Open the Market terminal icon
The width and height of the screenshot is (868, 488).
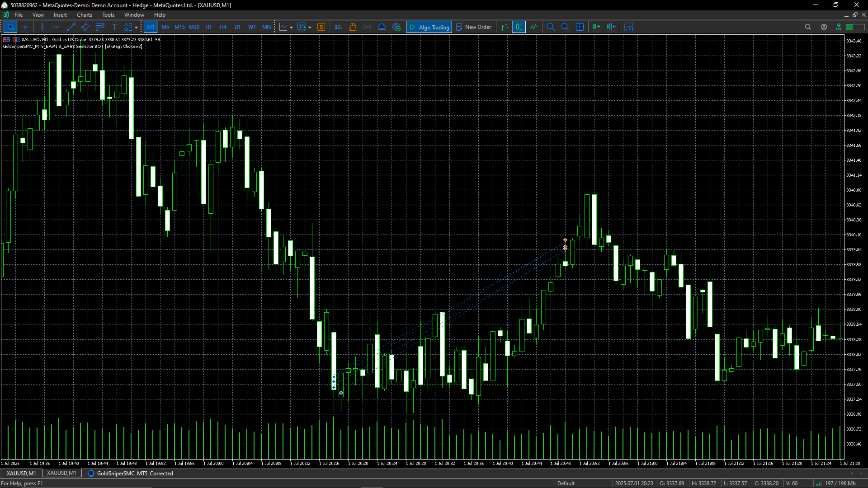tap(353, 27)
